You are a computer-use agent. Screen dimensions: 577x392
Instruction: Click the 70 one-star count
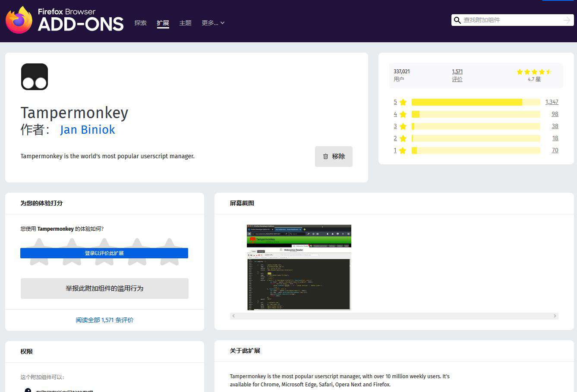point(555,151)
